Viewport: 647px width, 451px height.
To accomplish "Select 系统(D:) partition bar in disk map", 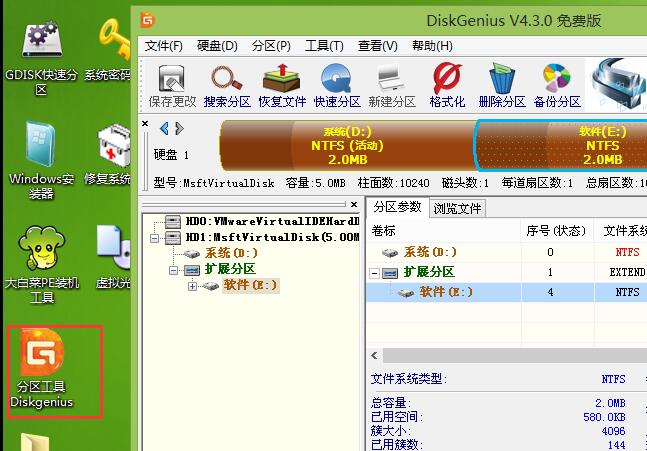I will pos(347,146).
